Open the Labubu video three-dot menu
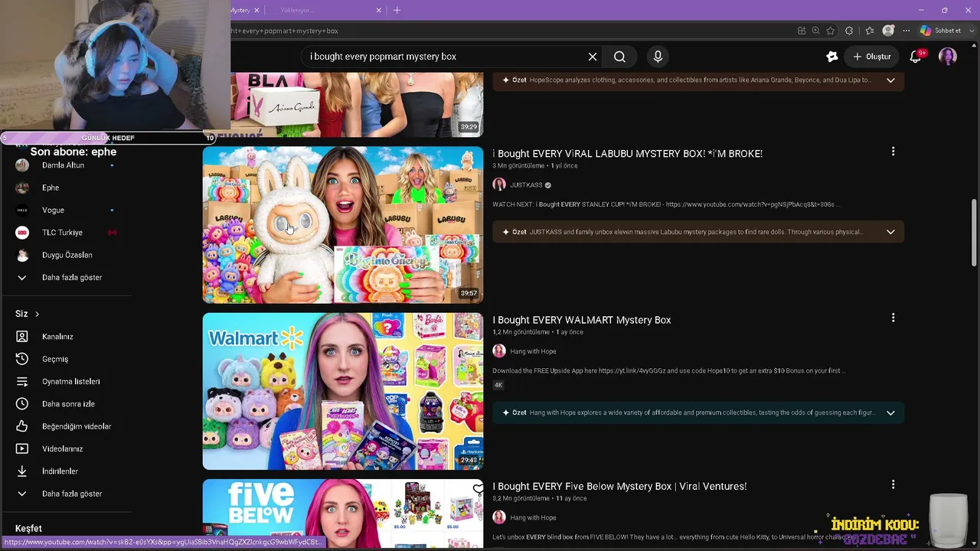 893,152
